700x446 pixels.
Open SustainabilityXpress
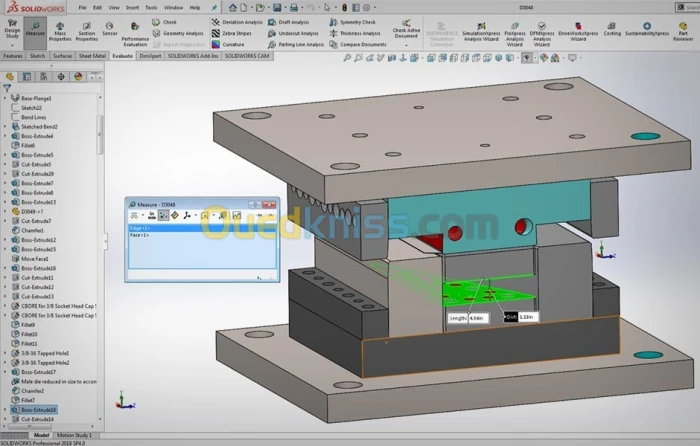pyautogui.click(x=647, y=29)
